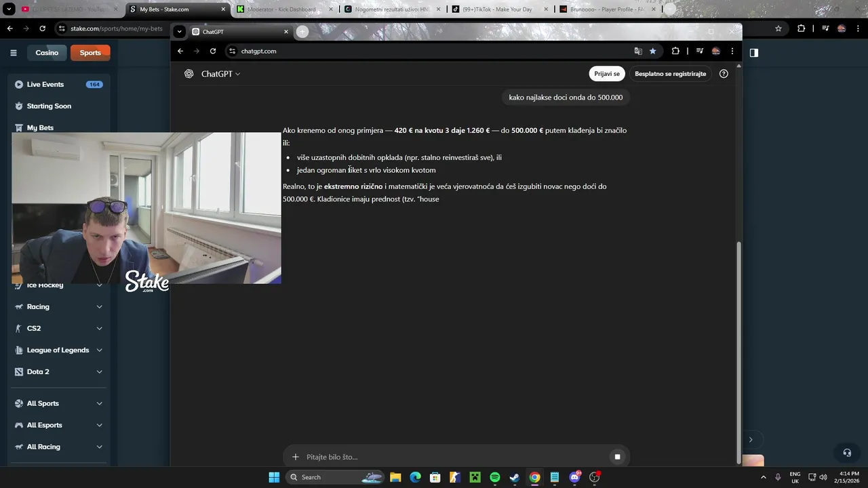
Task: Switch to Casino section in Stake
Action: (47, 53)
